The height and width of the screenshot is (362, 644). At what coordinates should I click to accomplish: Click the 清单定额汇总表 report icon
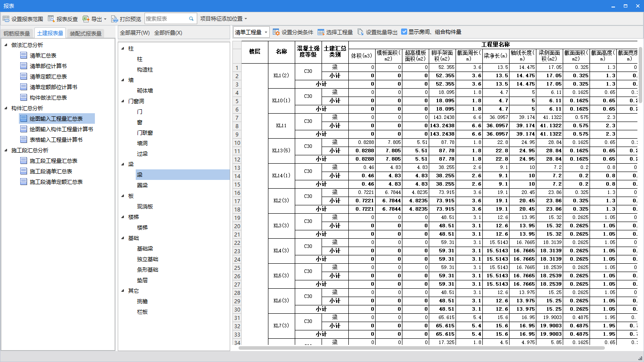coord(24,76)
